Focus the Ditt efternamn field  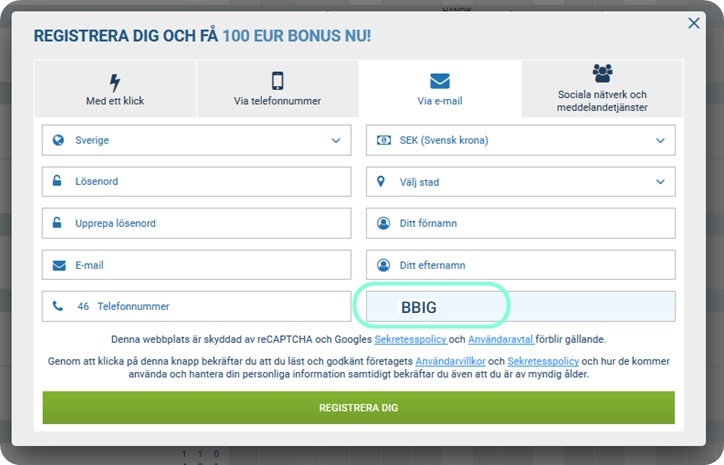pos(521,265)
